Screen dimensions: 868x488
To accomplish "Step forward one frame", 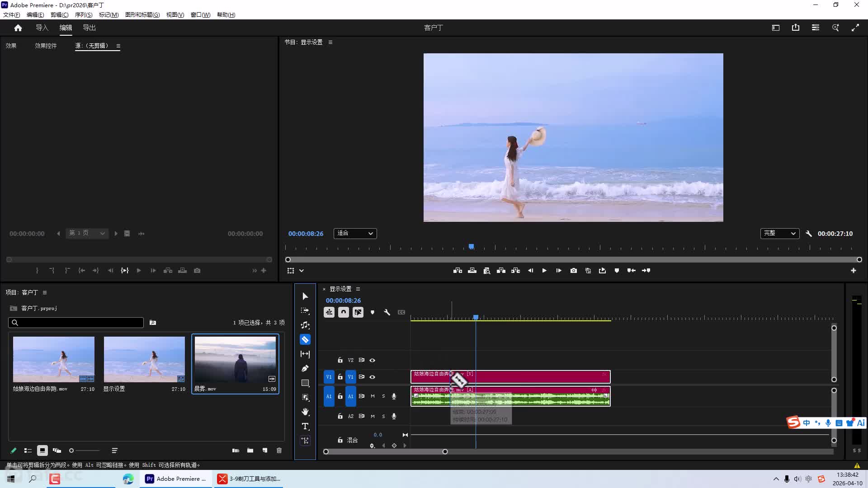I will (559, 271).
